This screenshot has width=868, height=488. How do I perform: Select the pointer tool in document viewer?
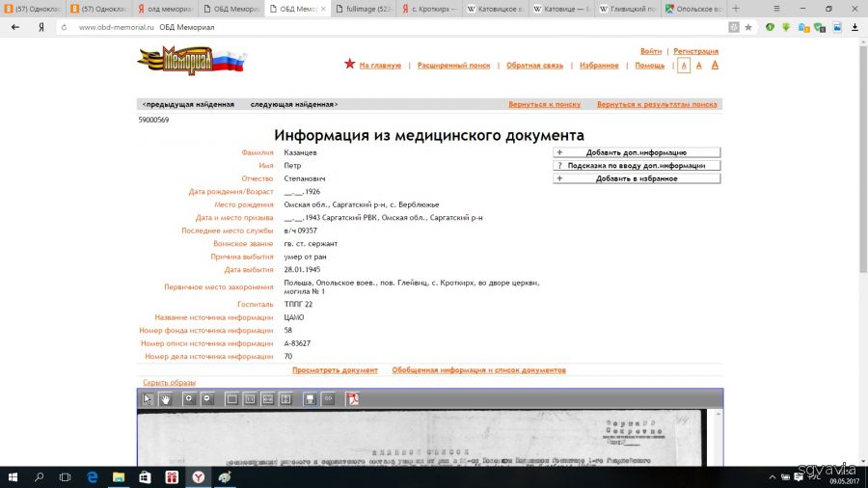[149, 398]
